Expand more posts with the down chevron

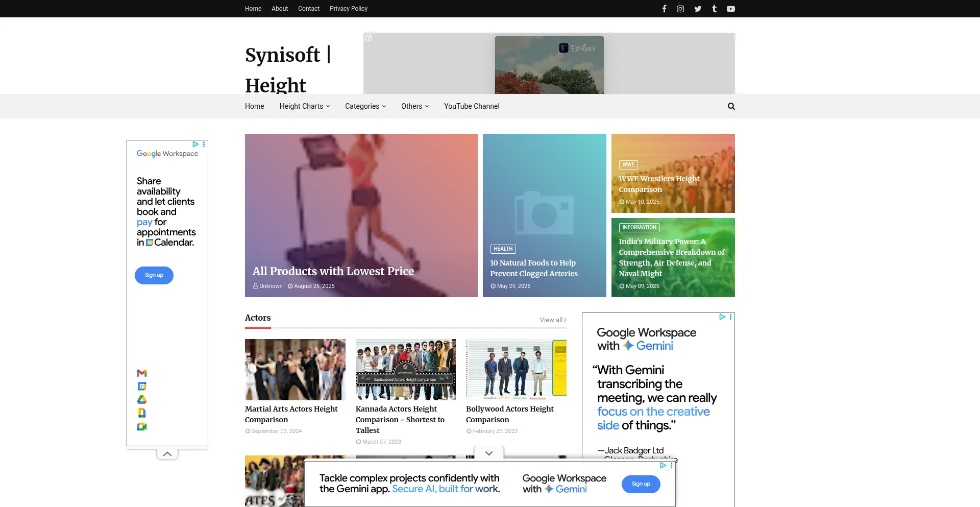(x=488, y=453)
